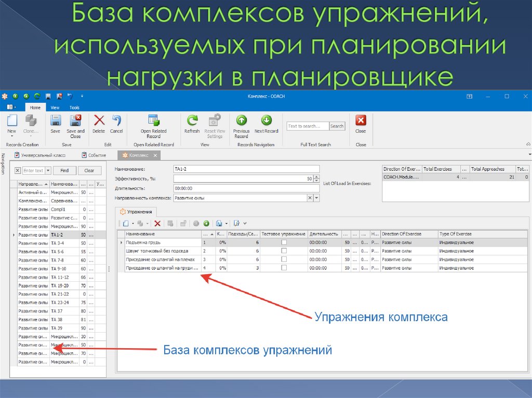Sort by Наименование column in exercises grid
Viewport: 532px width, 398px height.
[x=163, y=234]
